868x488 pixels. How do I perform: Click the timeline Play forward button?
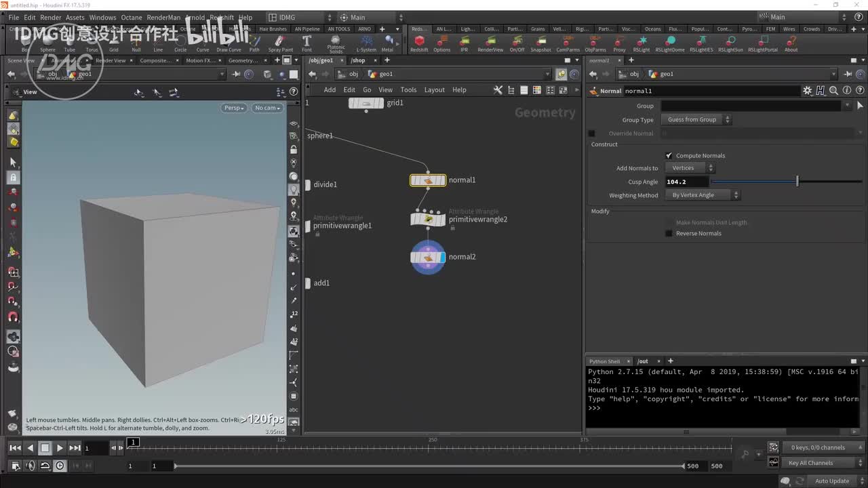point(60,448)
